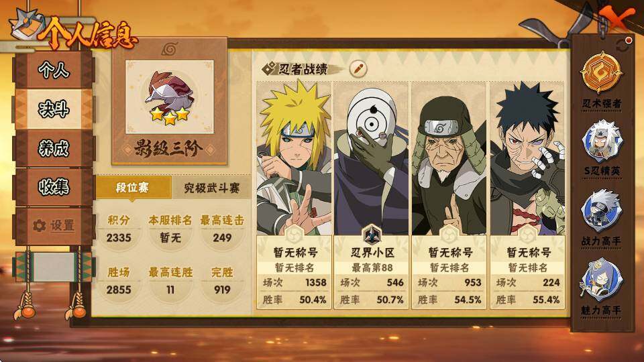Close the panel with the orange X
The width and height of the screenshot is (644, 362).
pyautogui.click(x=616, y=19)
